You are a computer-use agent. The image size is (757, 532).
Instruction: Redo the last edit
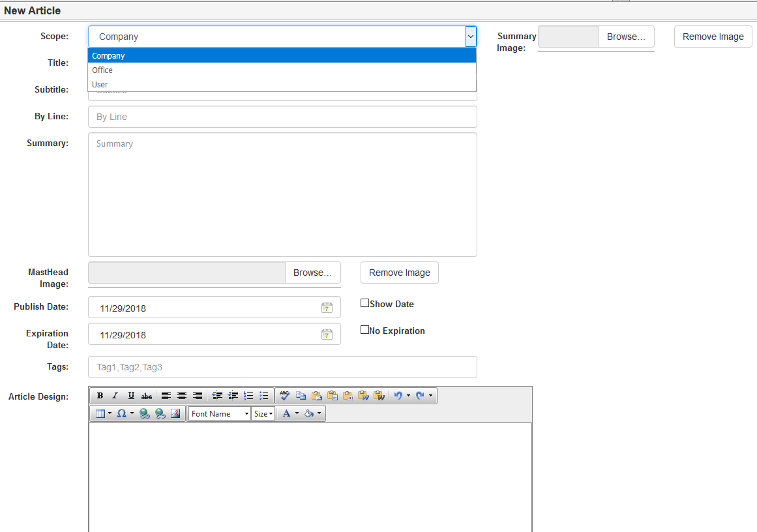tap(420, 396)
